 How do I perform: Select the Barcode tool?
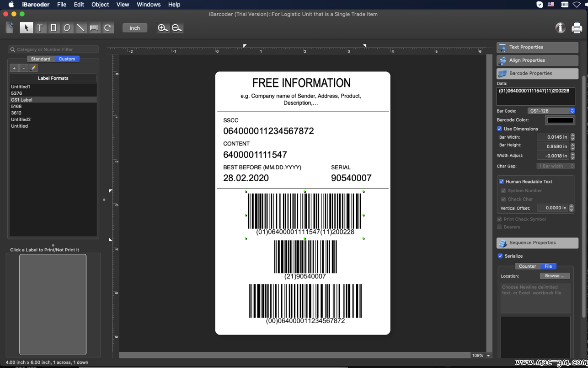coord(94,28)
